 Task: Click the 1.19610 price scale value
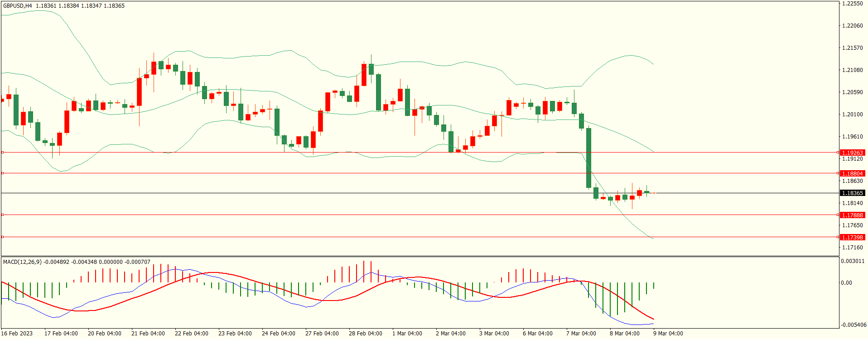point(852,137)
